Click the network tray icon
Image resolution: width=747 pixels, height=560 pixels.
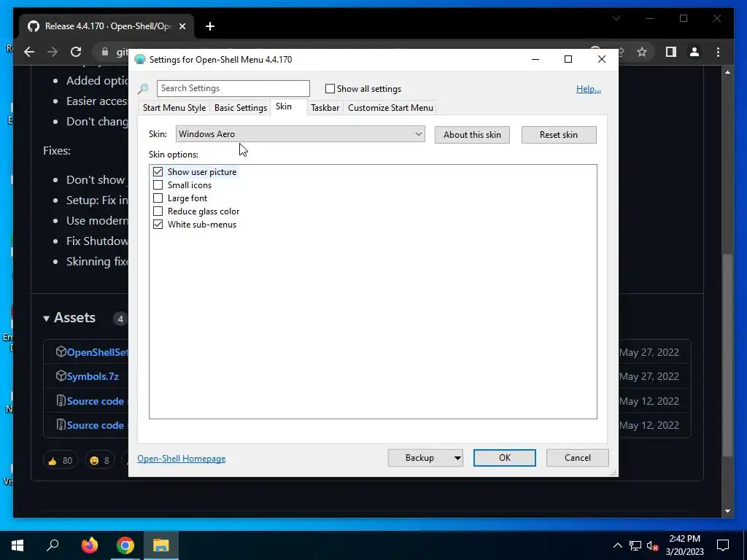pos(635,545)
